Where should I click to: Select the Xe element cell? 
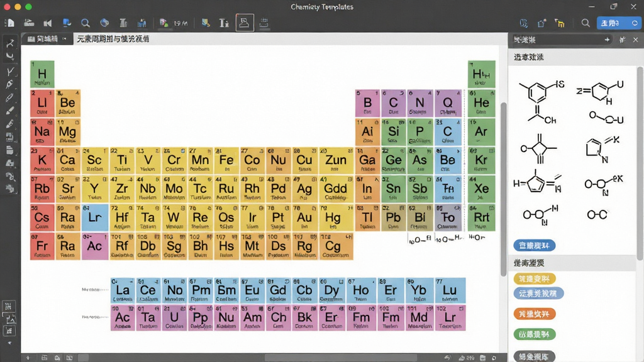click(x=481, y=189)
